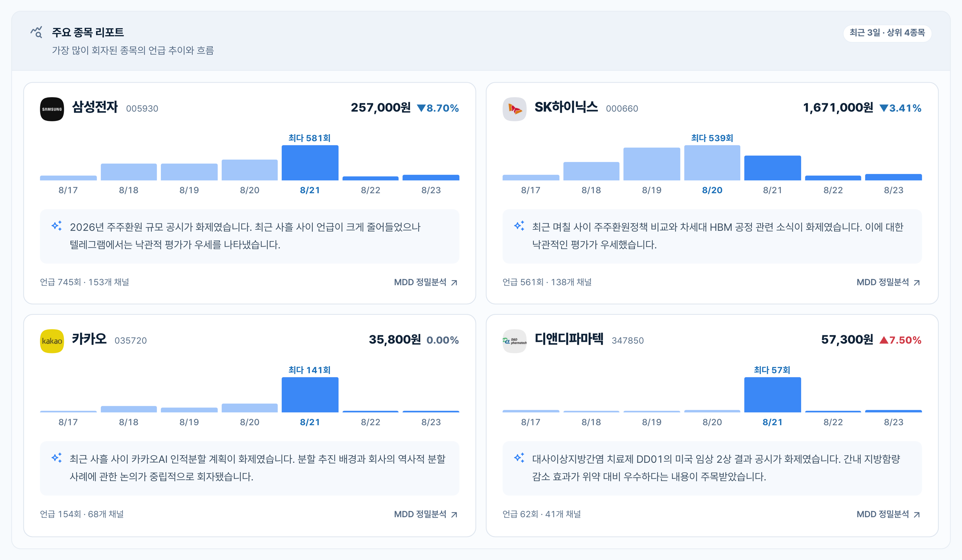Open the 카카오 stock name
962x560 pixels.
click(89, 339)
